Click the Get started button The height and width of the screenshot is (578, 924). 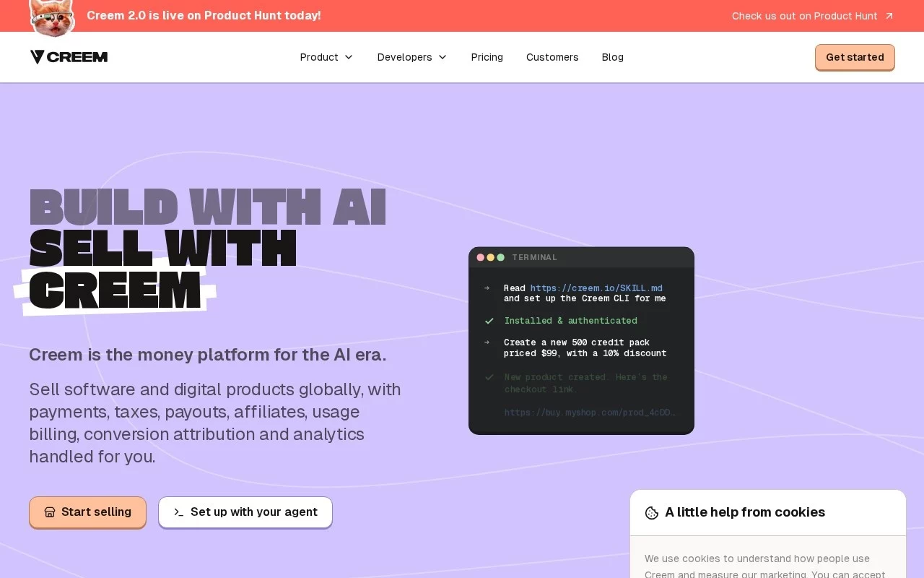(x=855, y=57)
